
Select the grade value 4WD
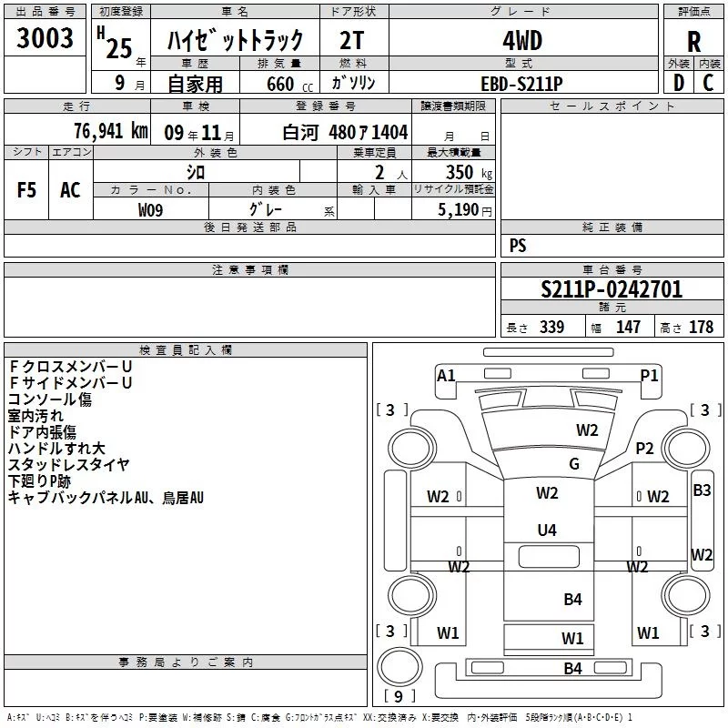522,41
